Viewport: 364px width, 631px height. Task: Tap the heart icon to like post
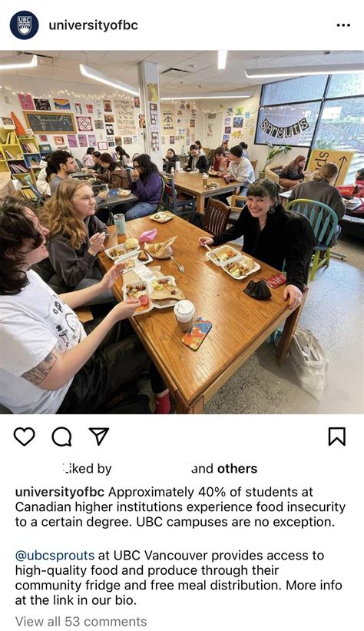coord(24,437)
